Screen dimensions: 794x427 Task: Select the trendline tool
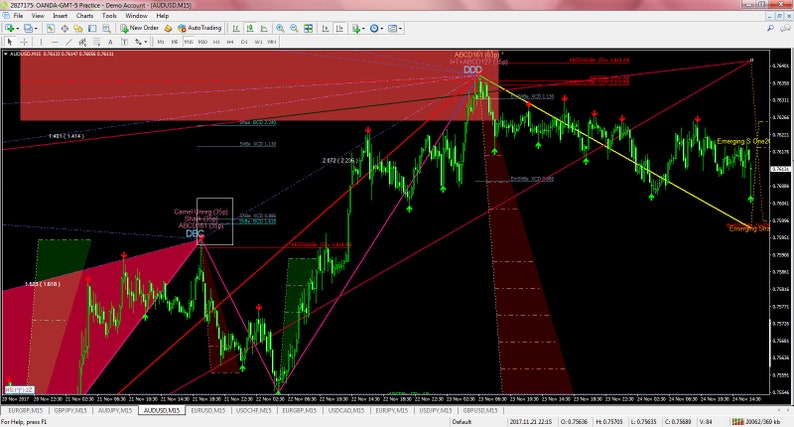[x=68, y=42]
